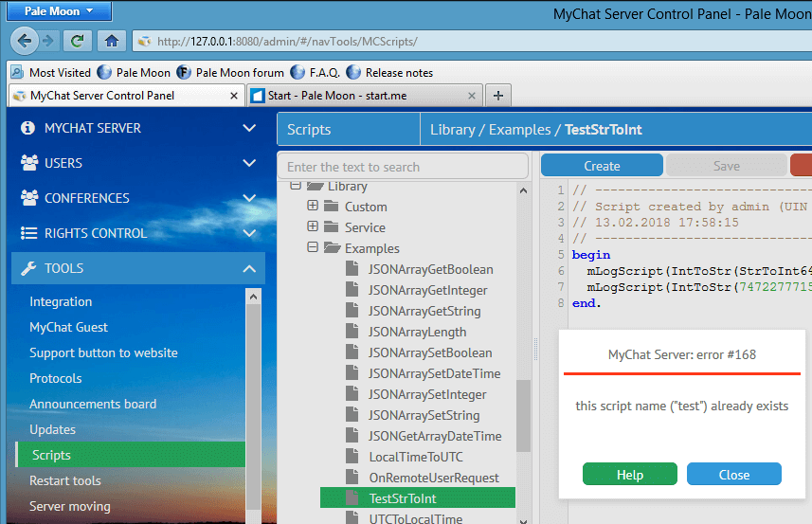Open the Release notes bookmark
The height and width of the screenshot is (524, 812).
tap(390, 73)
